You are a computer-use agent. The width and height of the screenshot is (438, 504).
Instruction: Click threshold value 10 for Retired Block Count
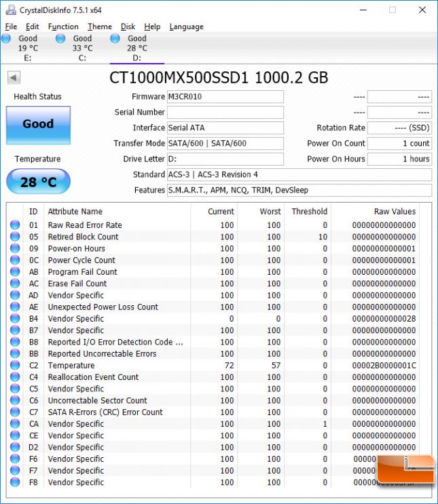coord(323,237)
